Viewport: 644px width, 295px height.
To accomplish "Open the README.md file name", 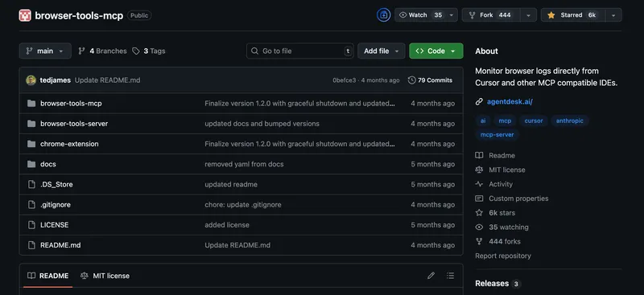I will 60,245.
